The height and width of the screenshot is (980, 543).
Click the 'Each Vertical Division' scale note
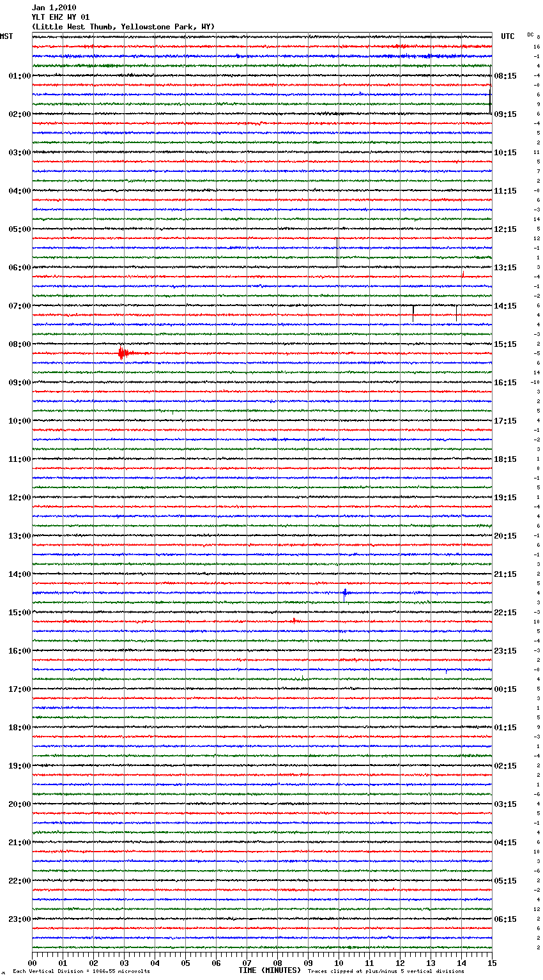point(81,972)
